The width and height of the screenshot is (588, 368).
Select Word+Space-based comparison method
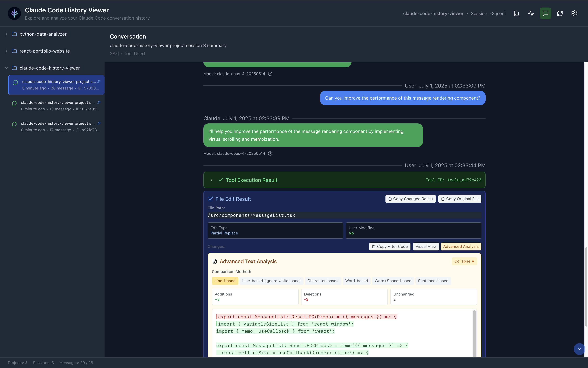click(393, 281)
